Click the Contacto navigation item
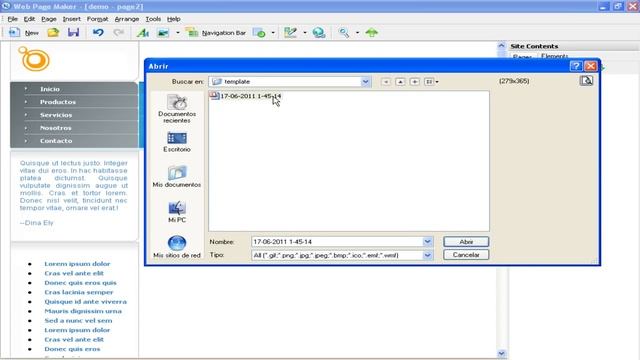Image resolution: width=640 pixels, height=360 pixels. click(56, 141)
